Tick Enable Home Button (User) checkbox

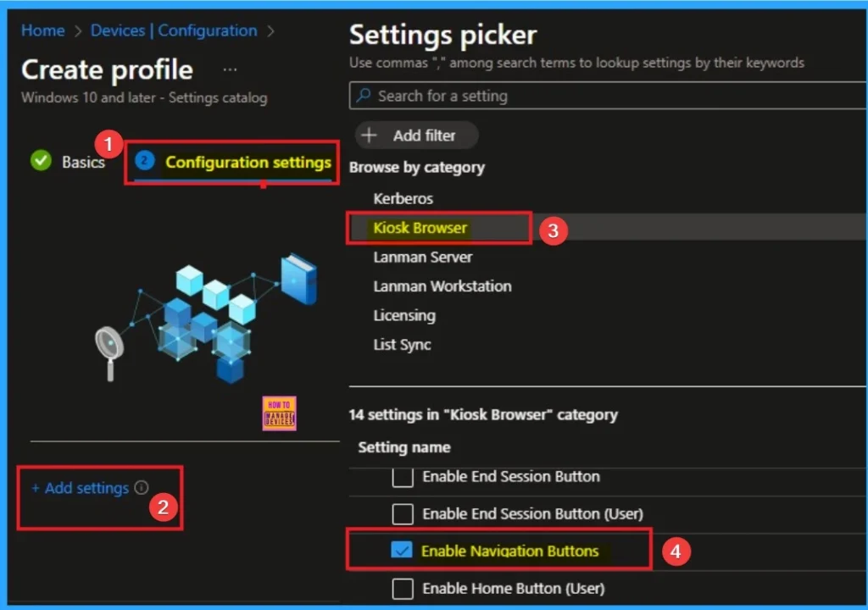tap(403, 588)
